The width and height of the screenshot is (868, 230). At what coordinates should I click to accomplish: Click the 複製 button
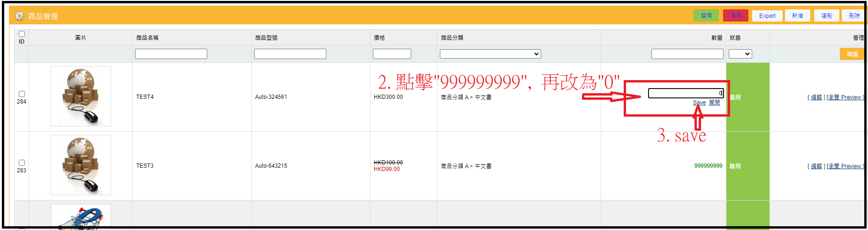point(826,15)
